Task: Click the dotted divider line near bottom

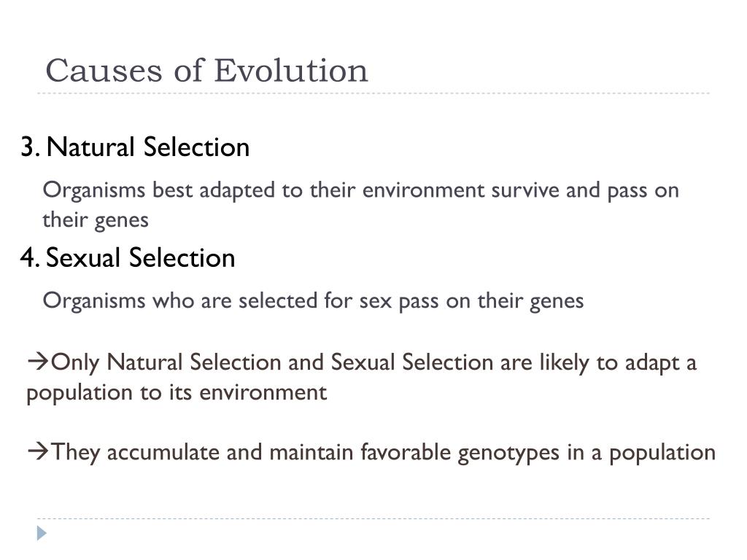Action: [373, 518]
